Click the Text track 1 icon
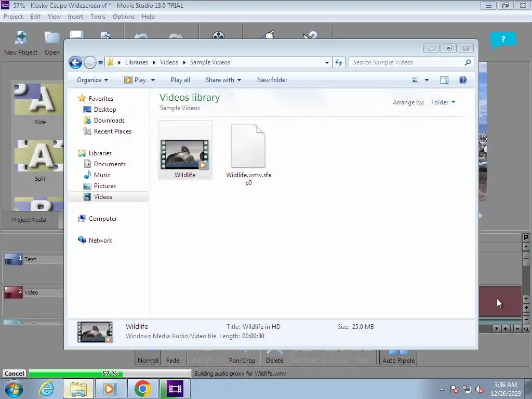Viewport: 532px width, 399px height. click(x=13, y=260)
